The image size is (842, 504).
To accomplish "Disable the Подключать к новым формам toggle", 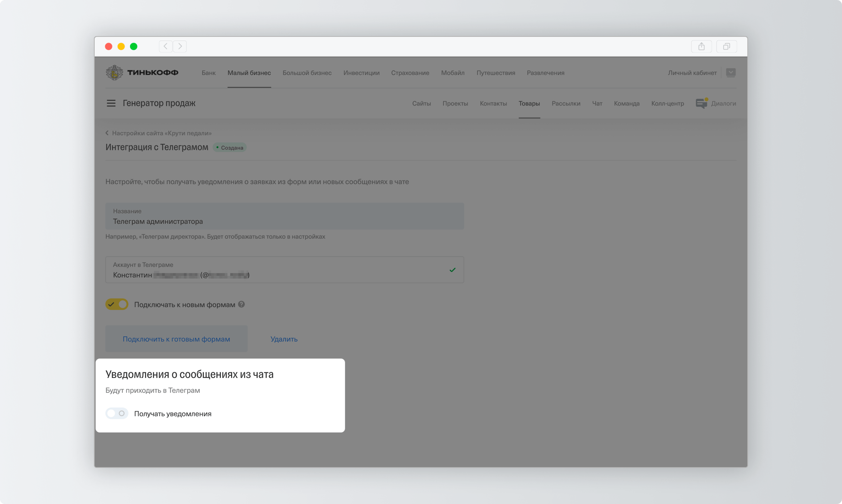I will [x=117, y=304].
